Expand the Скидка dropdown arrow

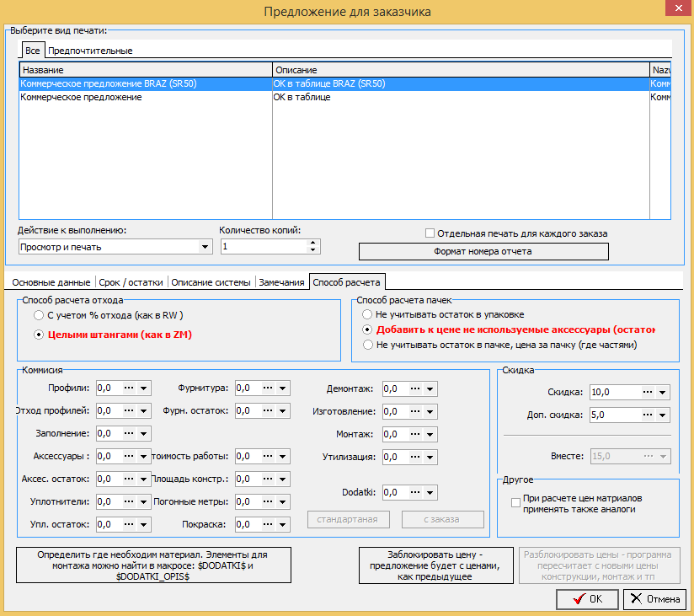[x=663, y=392]
